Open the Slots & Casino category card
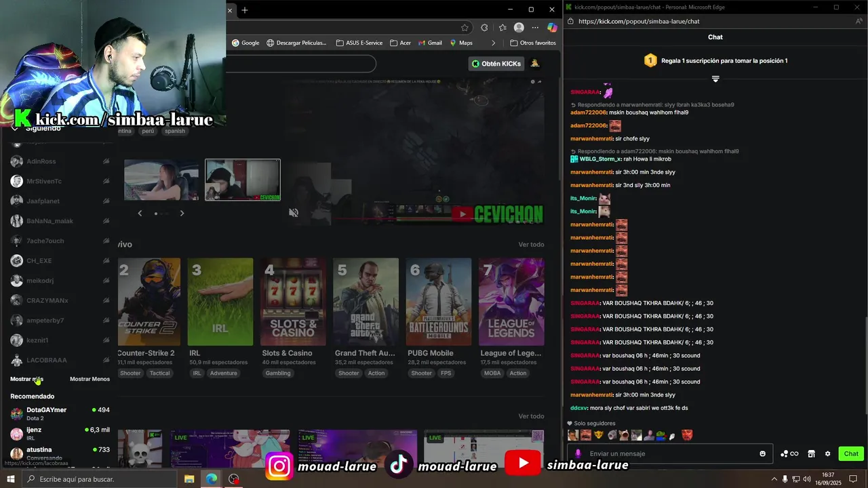The image size is (868, 488). 294,302
